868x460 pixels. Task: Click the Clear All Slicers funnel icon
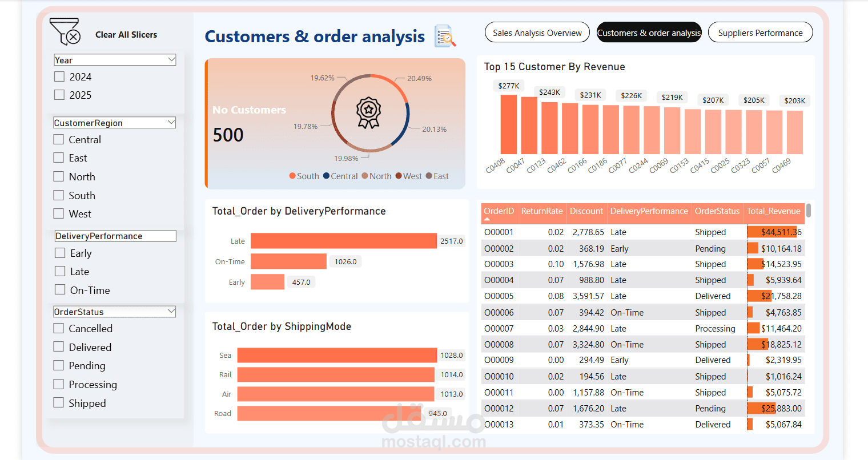click(x=65, y=32)
